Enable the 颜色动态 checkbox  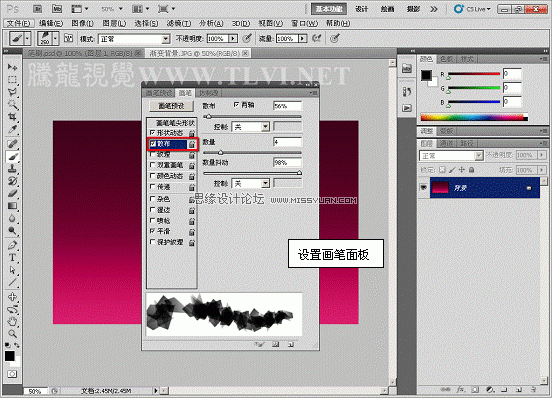[152, 176]
